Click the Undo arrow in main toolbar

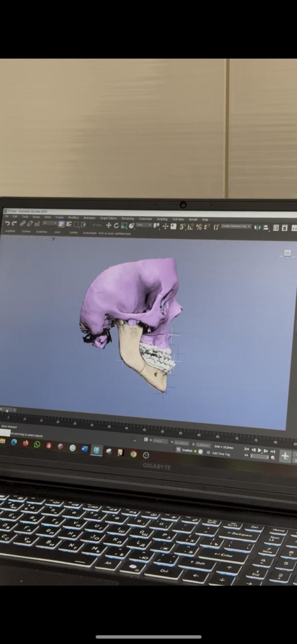click(x=7, y=224)
